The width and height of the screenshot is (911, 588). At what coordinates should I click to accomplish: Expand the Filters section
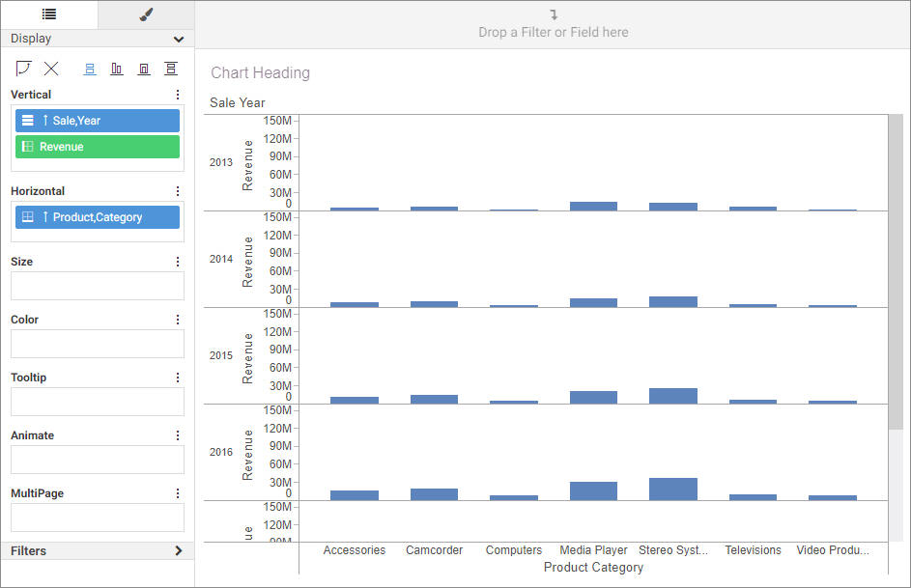pos(177,550)
